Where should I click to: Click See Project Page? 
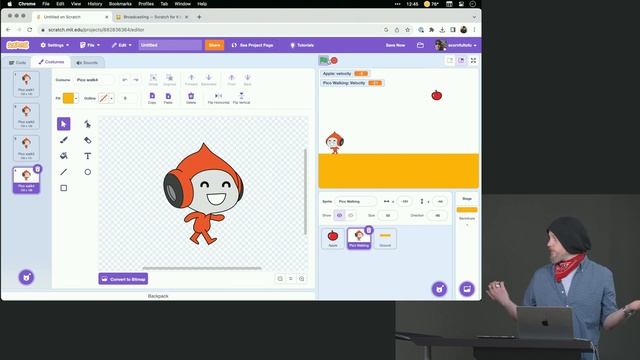[253, 45]
